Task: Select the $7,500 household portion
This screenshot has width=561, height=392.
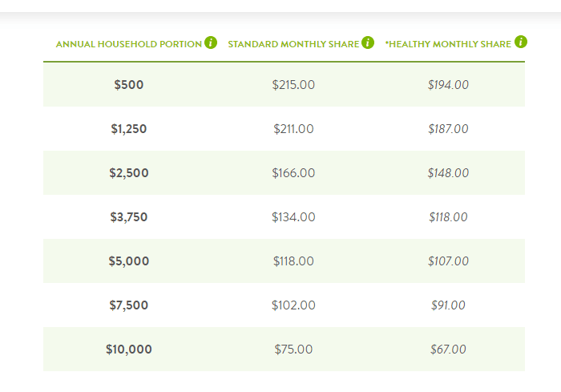Action: pos(129,305)
